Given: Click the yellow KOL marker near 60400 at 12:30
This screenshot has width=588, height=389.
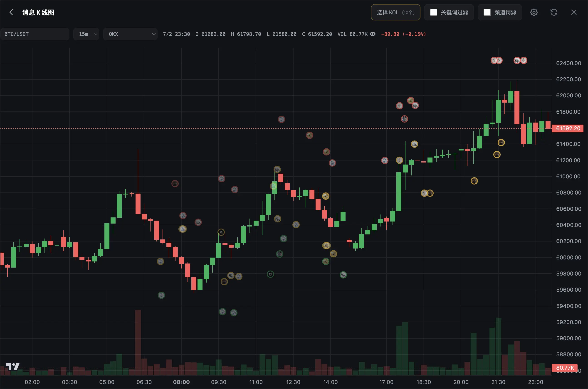Looking at the screenshot, I should [x=296, y=224].
